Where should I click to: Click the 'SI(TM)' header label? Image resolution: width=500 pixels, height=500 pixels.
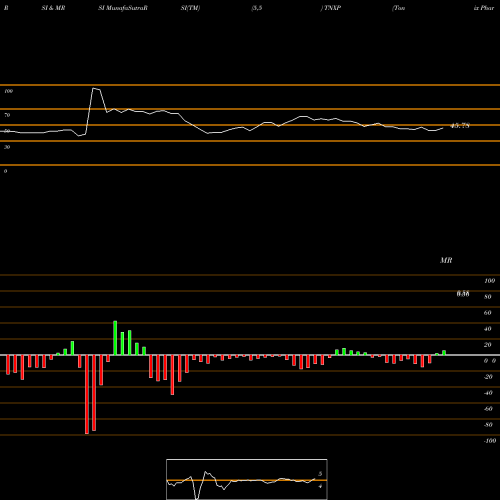click(190, 8)
